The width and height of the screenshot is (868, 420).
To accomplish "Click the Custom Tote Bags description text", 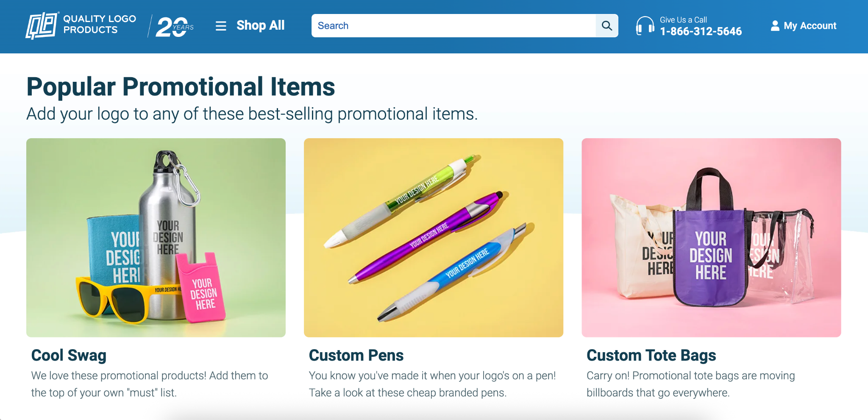I will tap(690, 384).
